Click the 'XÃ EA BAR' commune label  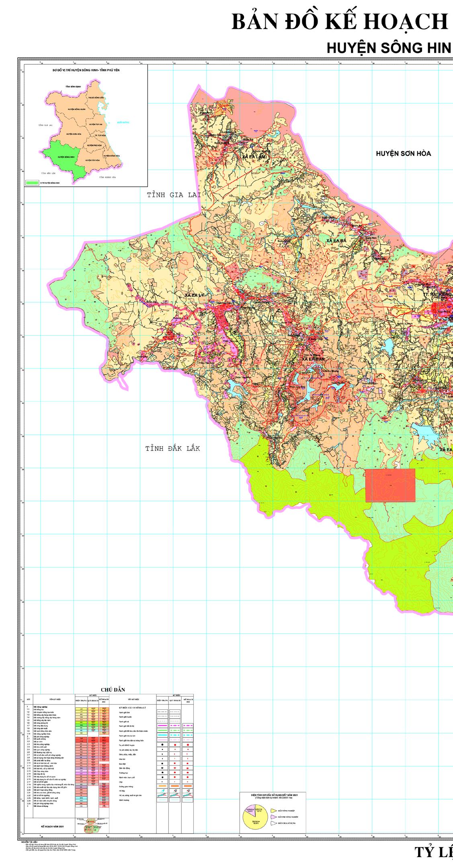click(313, 359)
